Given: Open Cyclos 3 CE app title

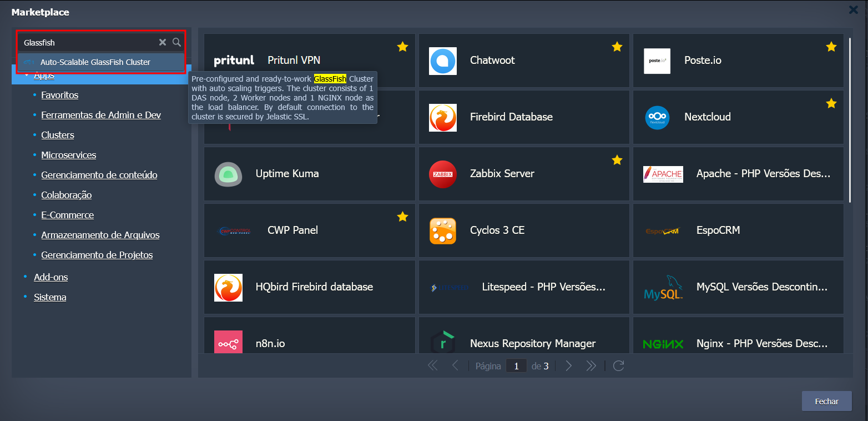Looking at the screenshot, I should (497, 230).
